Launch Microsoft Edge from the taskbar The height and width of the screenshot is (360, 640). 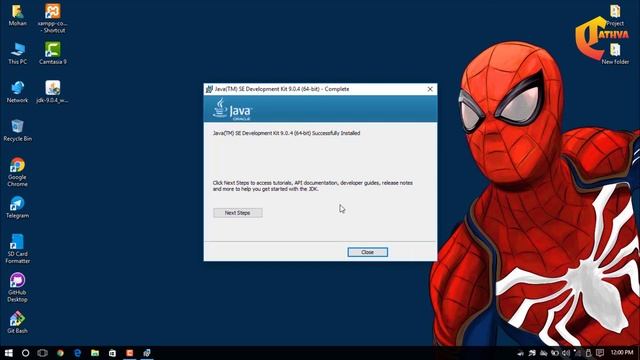(78, 353)
